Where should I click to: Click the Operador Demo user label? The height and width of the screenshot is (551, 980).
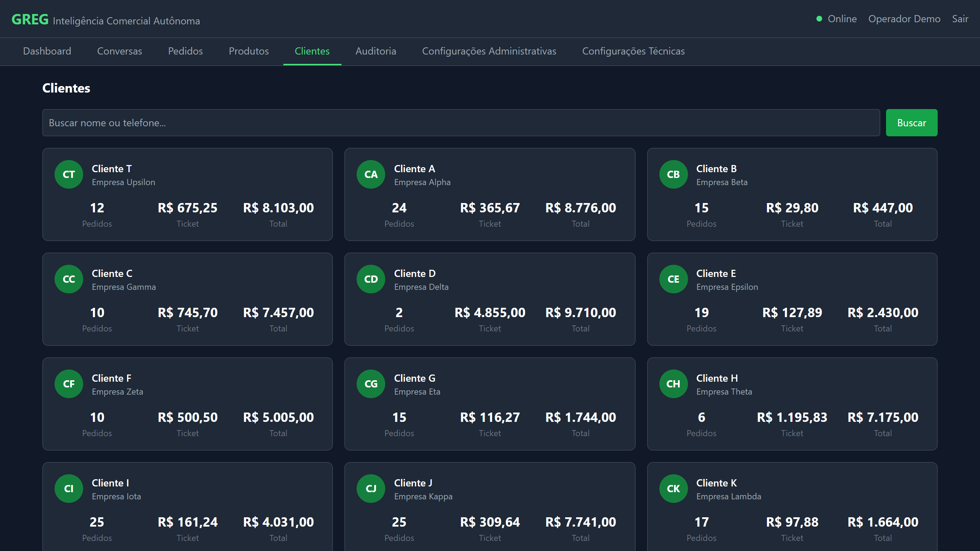pyautogui.click(x=904, y=19)
